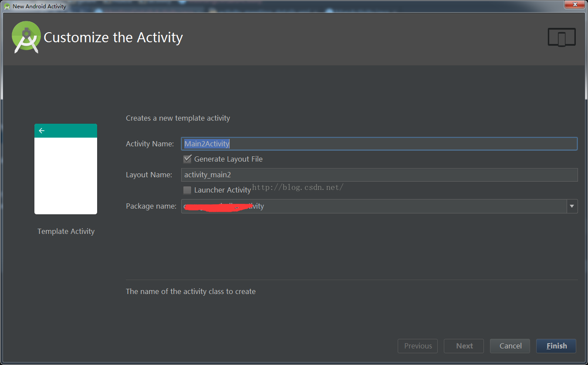Expand the Package name dropdown arrow
Viewport: 588px width, 365px height.
tap(572, 206)
